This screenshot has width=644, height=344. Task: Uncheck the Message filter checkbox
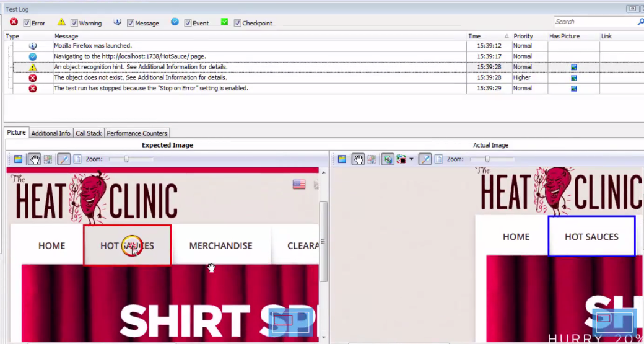[x=130, y=24]
